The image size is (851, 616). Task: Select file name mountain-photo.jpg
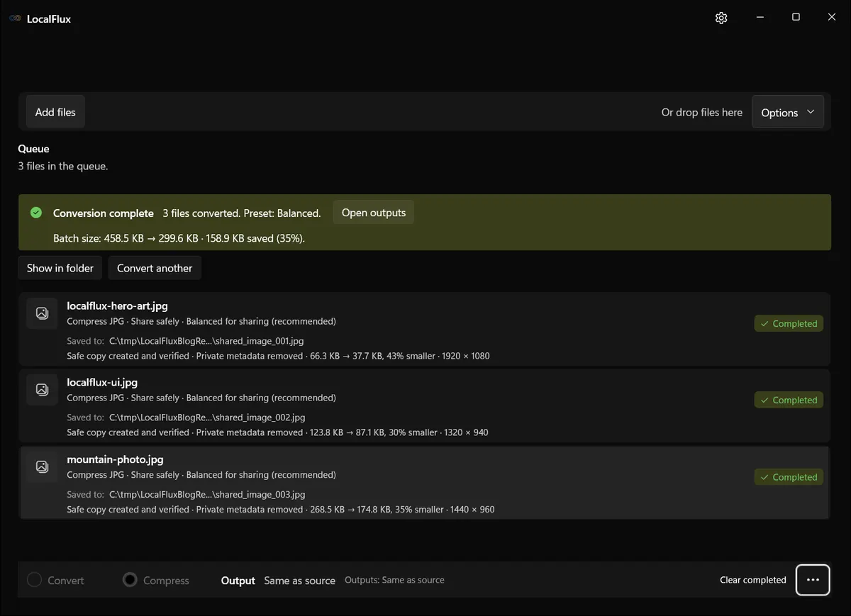coord(115,459)
